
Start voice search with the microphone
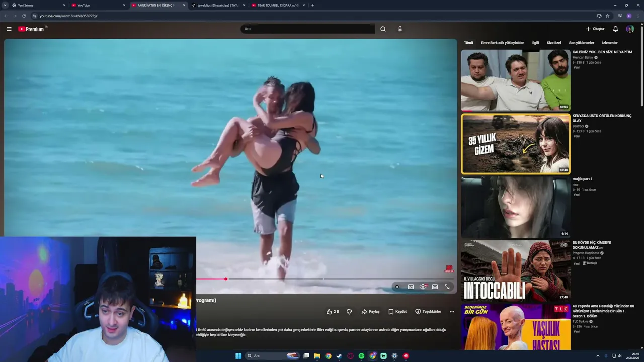pos(400,29)
